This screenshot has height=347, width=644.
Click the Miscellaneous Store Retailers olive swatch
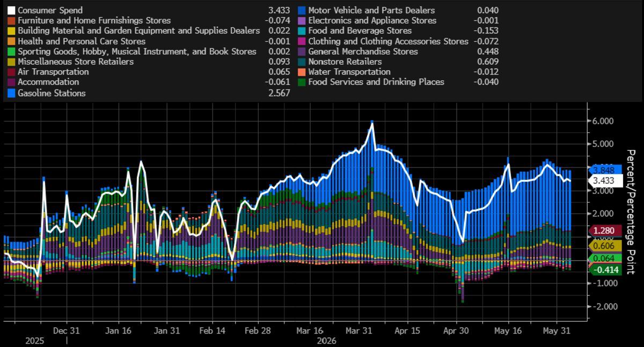click(x=11, y=62)
